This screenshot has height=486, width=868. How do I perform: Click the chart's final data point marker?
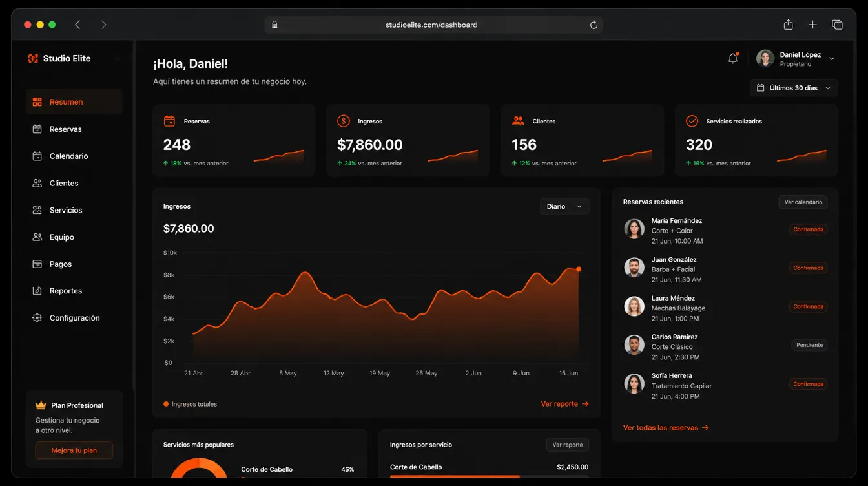pyautogui.click(x=579, y=269)
